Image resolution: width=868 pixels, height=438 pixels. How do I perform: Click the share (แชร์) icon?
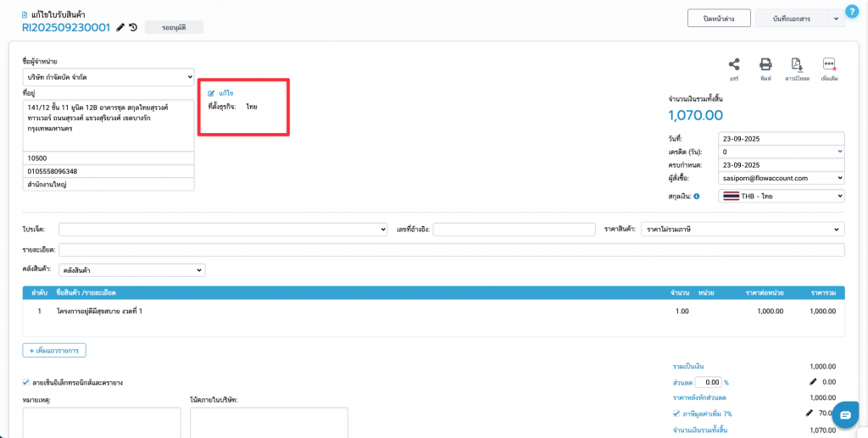(734, 65)
